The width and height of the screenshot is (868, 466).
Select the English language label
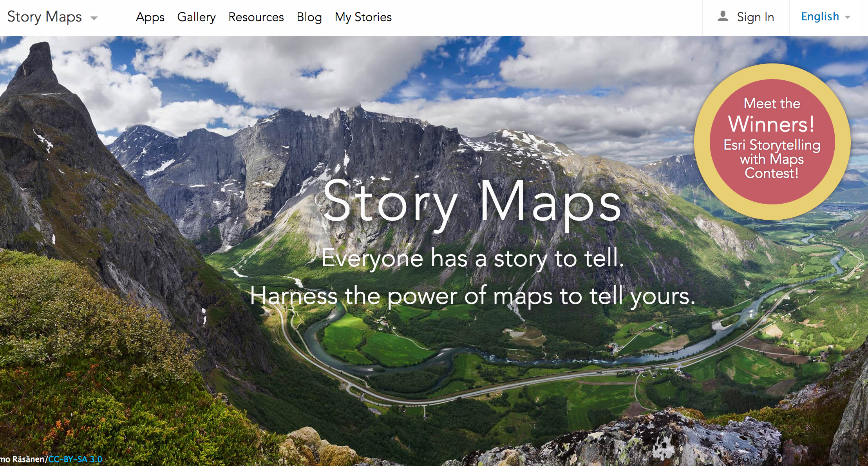pyautogui.click(x=820, y=16)
